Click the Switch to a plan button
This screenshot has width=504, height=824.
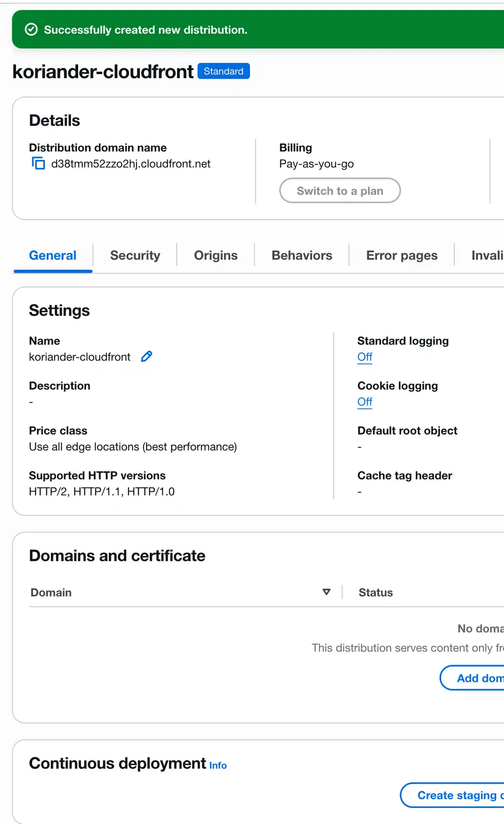point(340,191)
